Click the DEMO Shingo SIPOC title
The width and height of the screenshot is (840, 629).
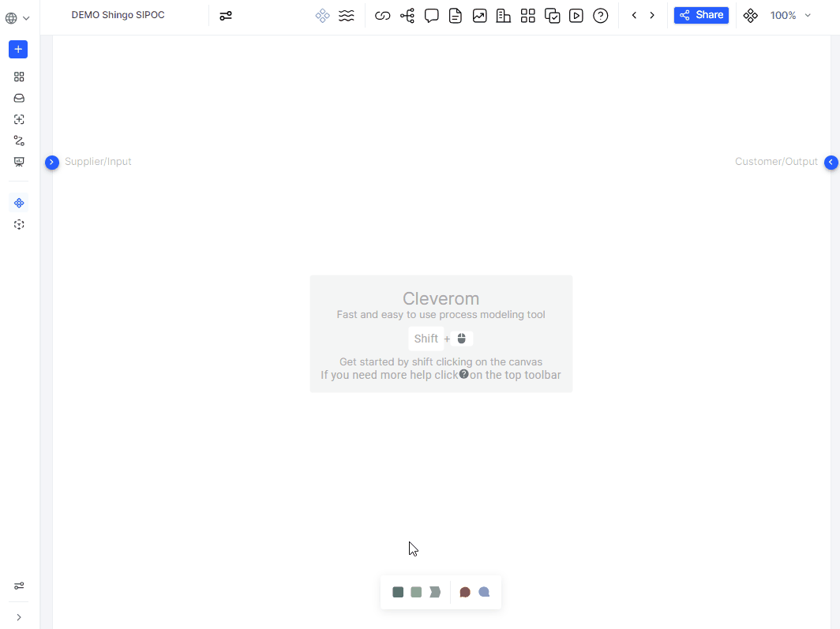pos(118,15)
